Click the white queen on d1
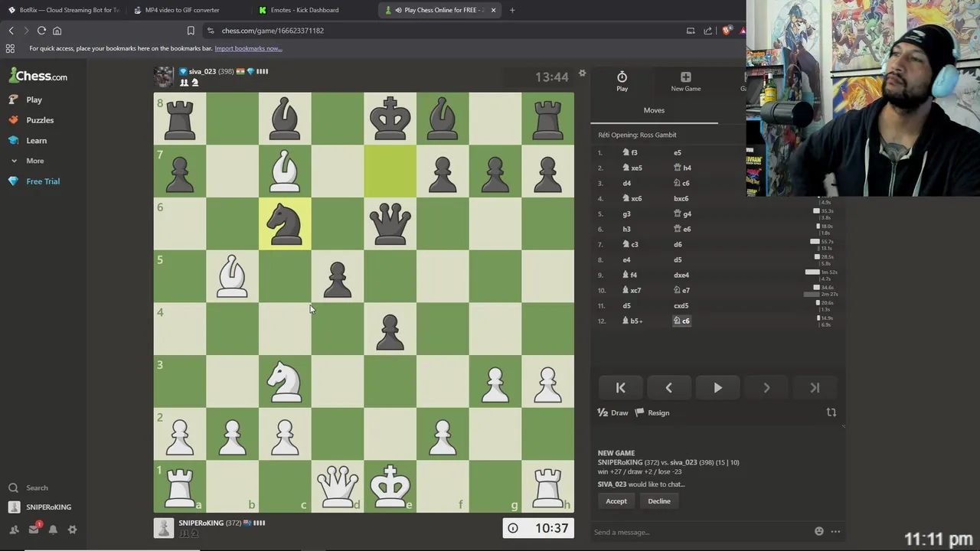 tap(338, 486)
